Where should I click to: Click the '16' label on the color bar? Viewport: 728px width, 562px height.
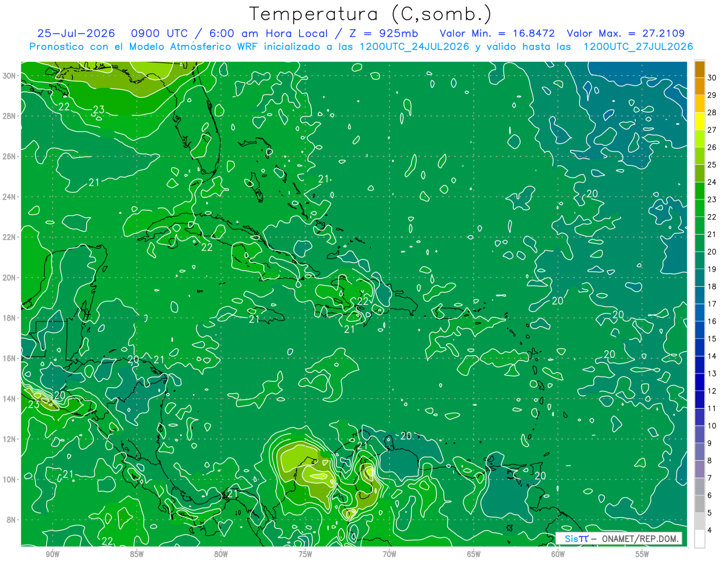pos(712,321)
